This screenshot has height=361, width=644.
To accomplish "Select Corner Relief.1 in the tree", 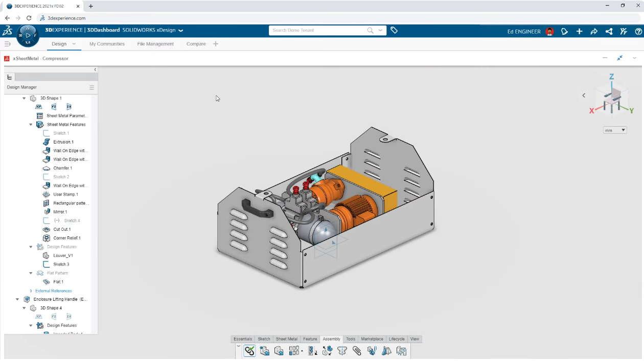I will coord(67,238).
